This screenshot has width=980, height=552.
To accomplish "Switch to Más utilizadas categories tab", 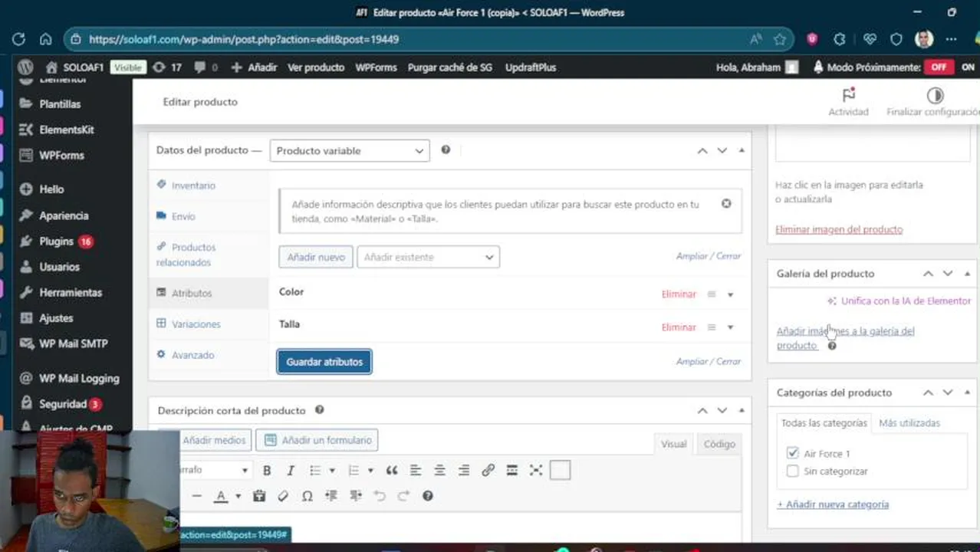I will tap(909, 423).
